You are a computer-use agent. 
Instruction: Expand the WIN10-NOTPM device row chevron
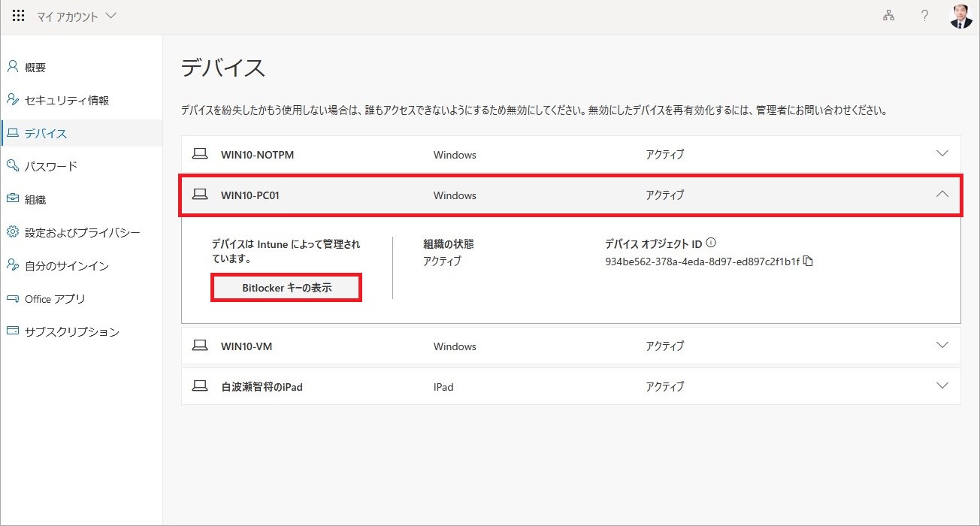pos(942,153)
